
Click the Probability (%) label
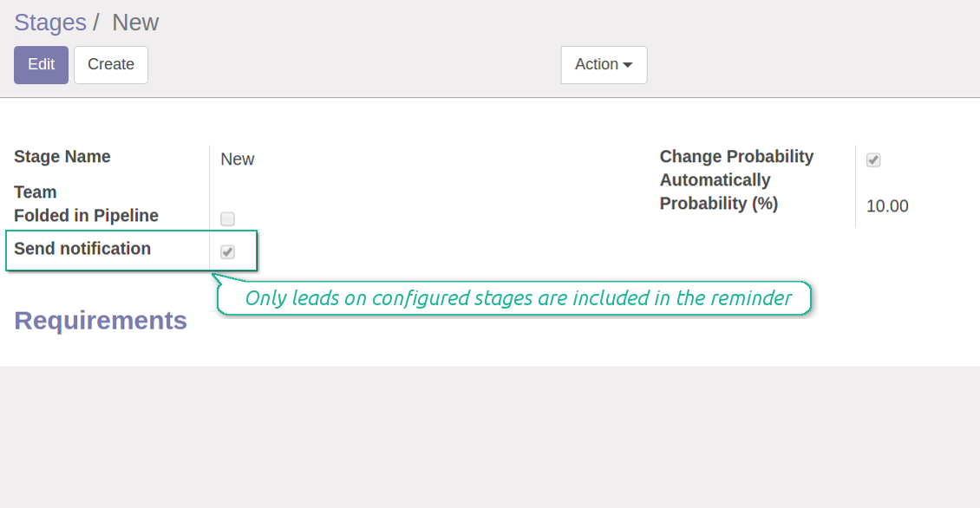click(x=719, y=204)
